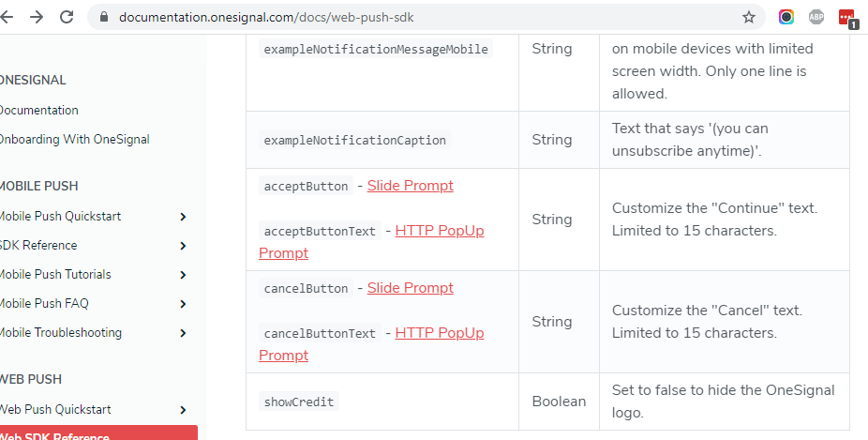Focus the URL address bar
This screenshot has height=440, width=868.
(x=421, y=17)
